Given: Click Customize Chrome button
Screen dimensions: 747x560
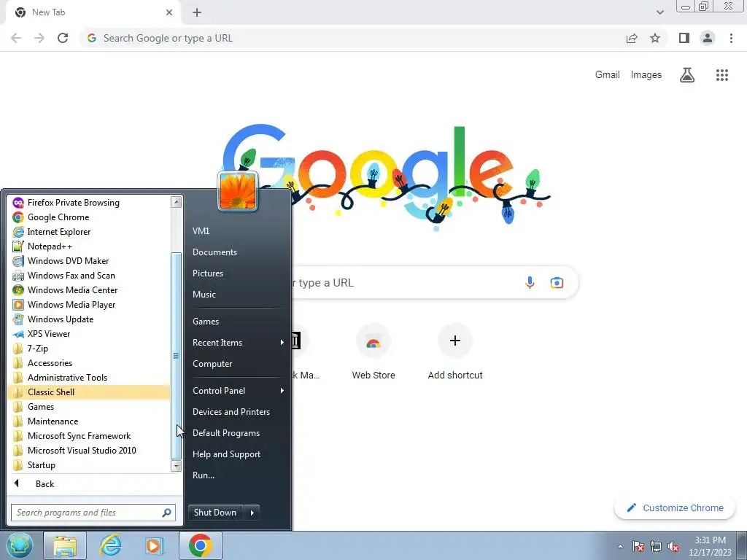Looking at the screenshot, I should pos(676,508).
